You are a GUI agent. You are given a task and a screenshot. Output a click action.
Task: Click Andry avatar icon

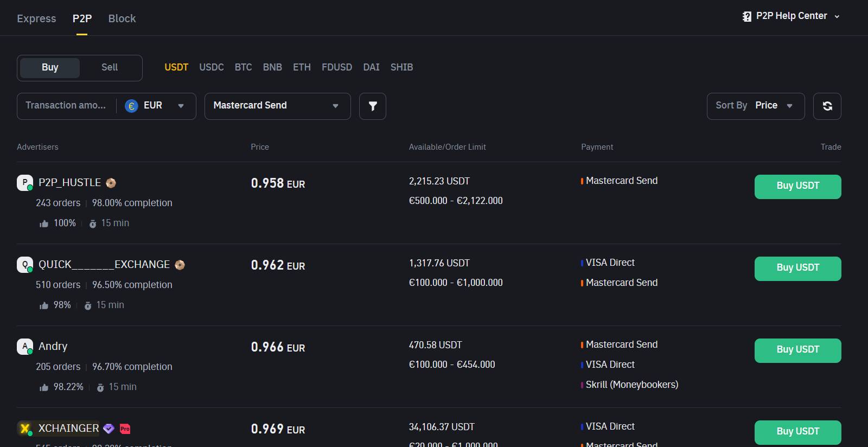25,347
